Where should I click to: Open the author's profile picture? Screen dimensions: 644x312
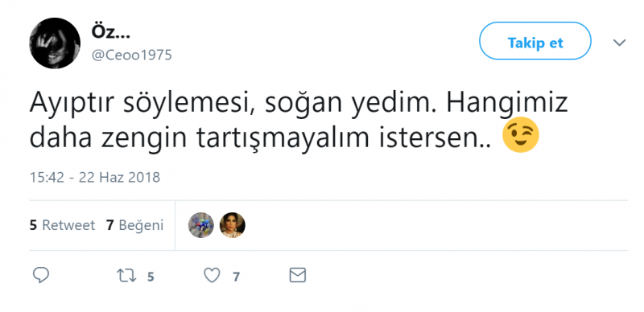[55, 43]
